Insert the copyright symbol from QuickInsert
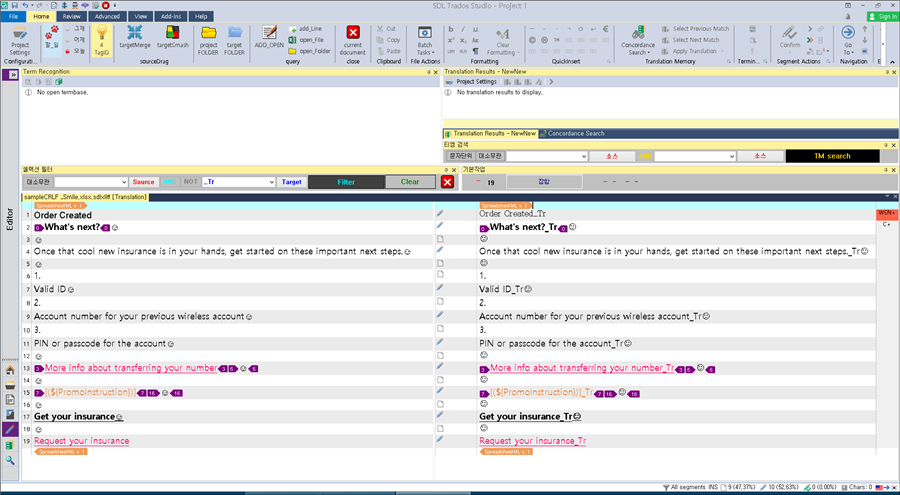This screenshot has height=495, width=900. 532,40
